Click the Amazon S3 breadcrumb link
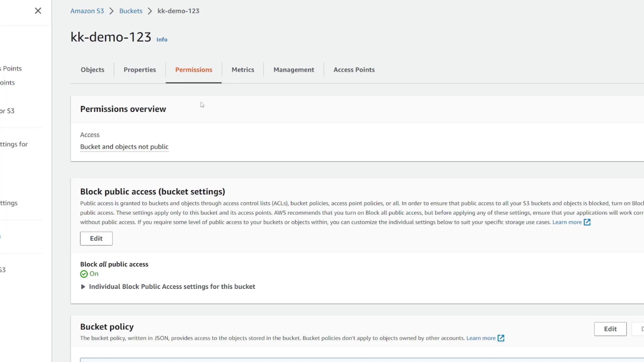 pos(87,11)
